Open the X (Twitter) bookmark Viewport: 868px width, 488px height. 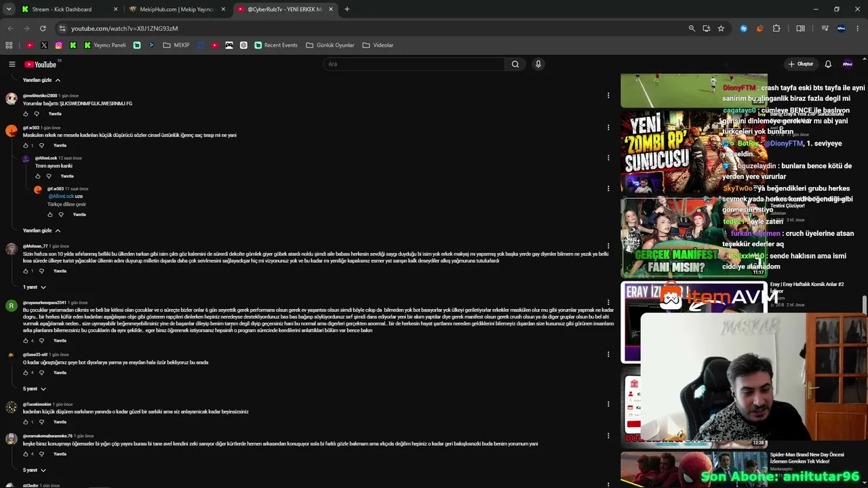point(44,45)
